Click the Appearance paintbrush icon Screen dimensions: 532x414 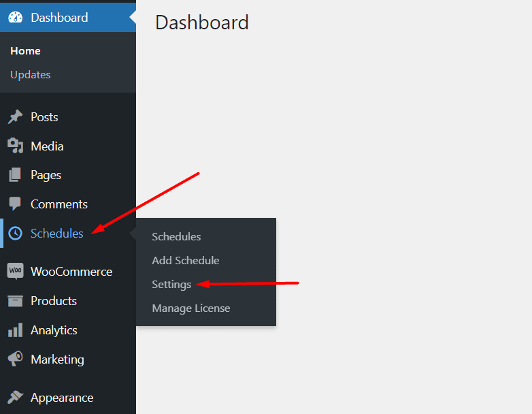coord(15,398)
